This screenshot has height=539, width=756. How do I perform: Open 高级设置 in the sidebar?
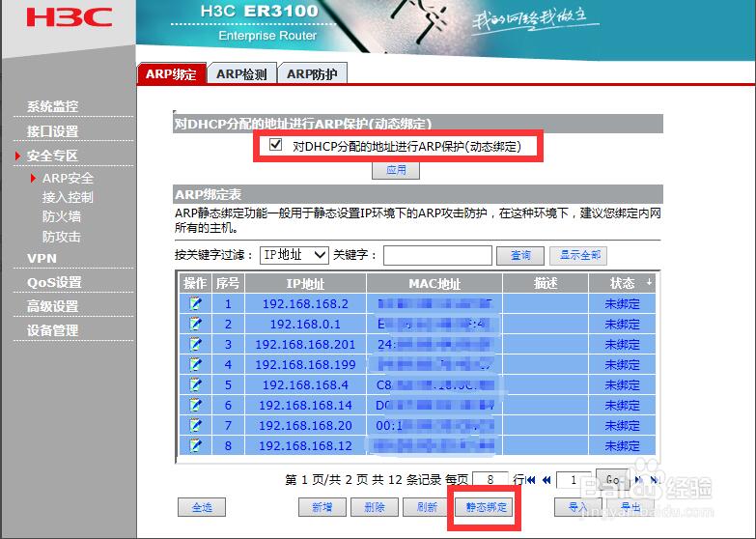pos(52,306)
